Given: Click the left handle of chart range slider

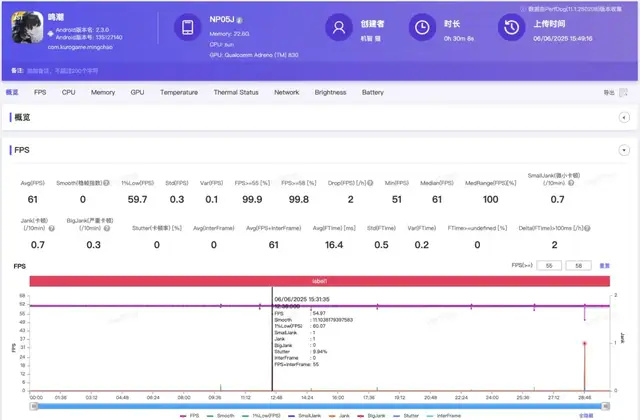Looking at the screenshot, I should click(x=35, y=406).
